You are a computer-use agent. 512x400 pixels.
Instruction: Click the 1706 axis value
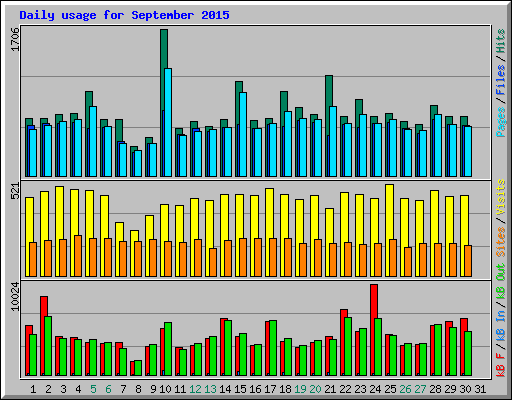click(x=15, y=40)
